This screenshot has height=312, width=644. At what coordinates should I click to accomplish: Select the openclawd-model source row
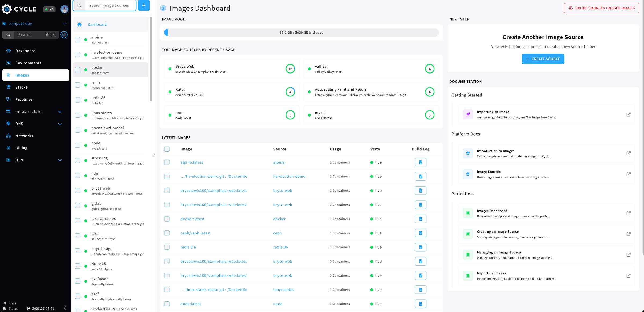[111, 130]
